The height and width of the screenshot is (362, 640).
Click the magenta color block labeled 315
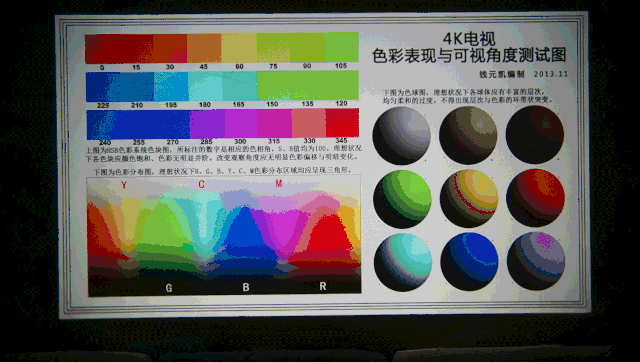click(x=274, y=123)
